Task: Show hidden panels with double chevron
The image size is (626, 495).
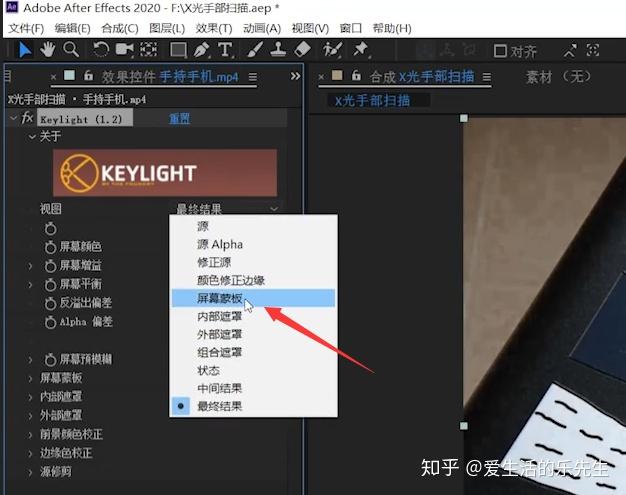Action: click(295, 76)
